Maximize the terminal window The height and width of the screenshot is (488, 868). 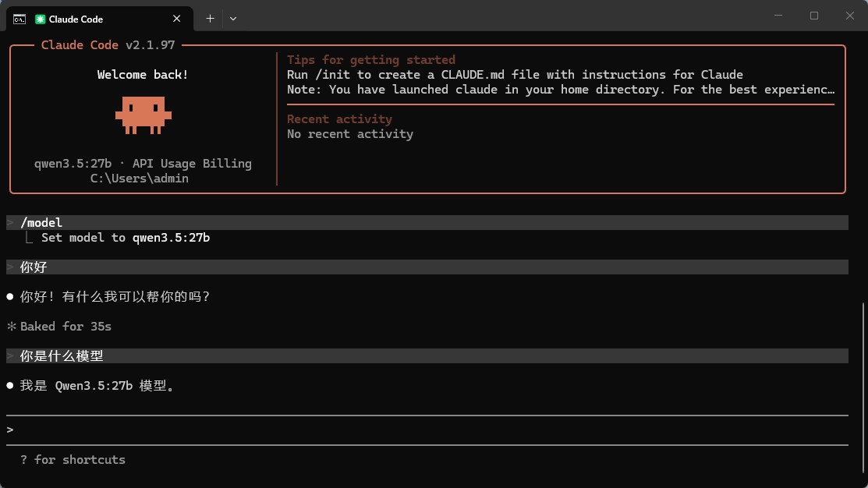pos(814,16)
